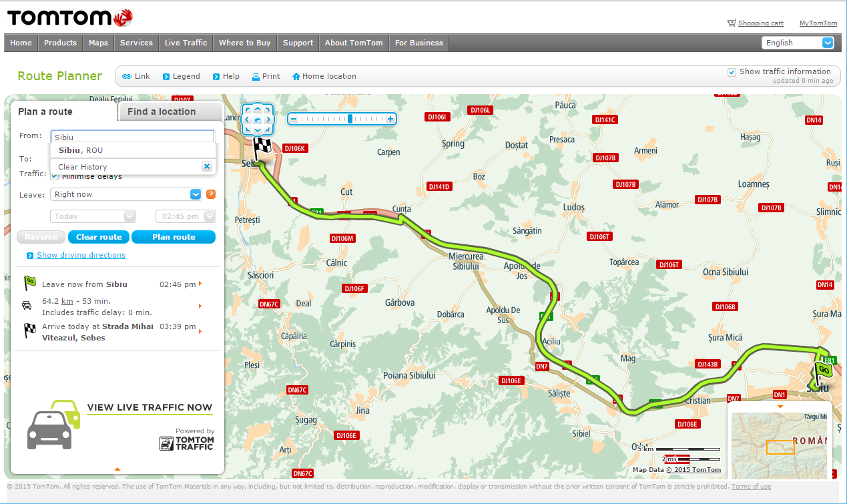Click the Print printer icon
The height and width of the screenshot is (504, 847).
pyautogui.click(x=255, y=77)
